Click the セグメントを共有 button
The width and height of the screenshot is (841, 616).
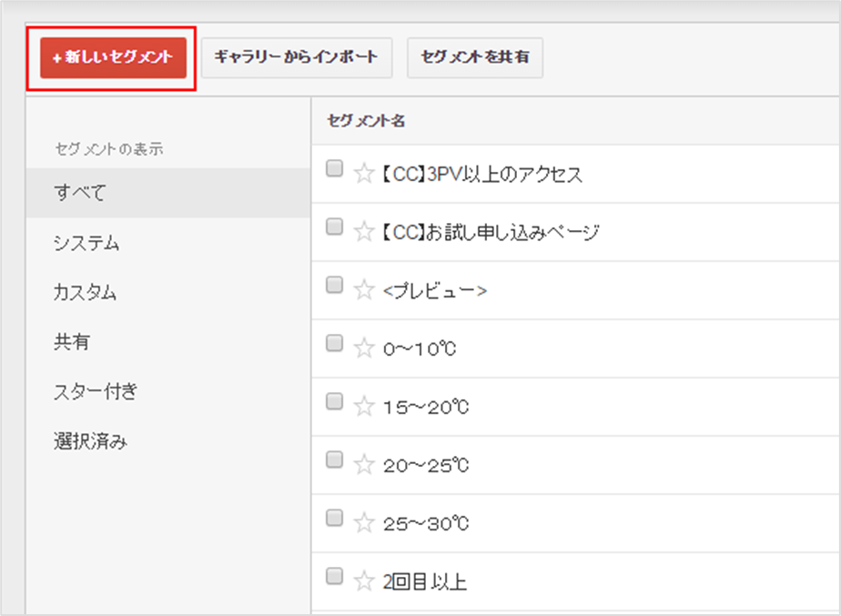475,58
